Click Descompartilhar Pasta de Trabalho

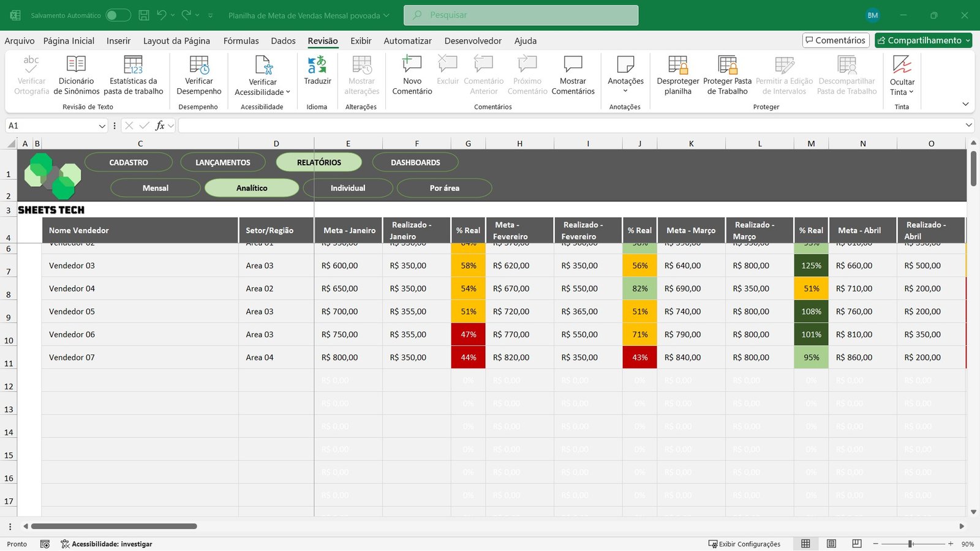click(847, 75)
